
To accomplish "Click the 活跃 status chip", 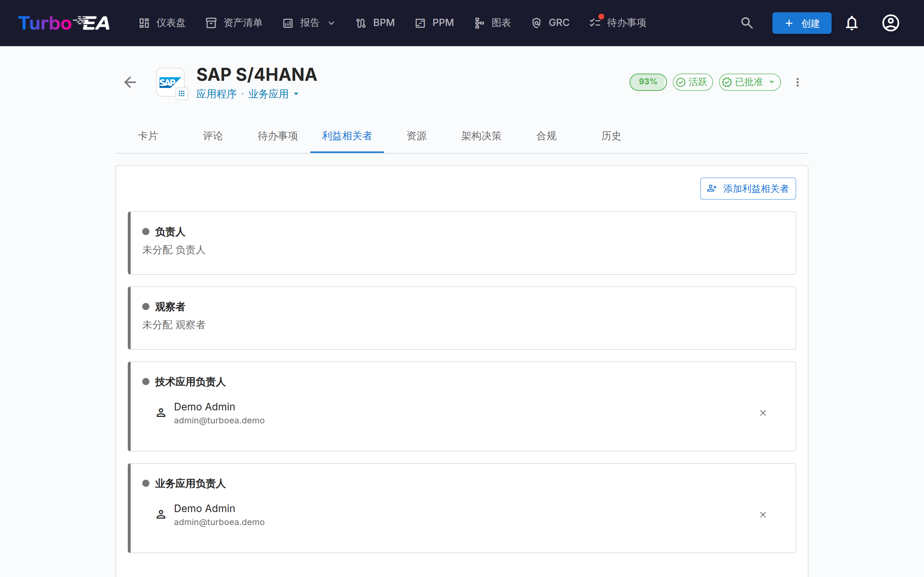I will [x=693, y=82].
